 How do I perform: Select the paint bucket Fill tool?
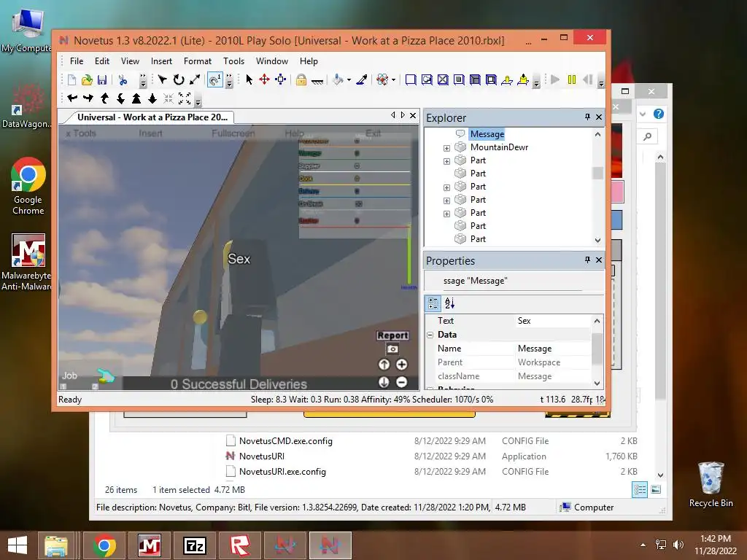[338, 79]
